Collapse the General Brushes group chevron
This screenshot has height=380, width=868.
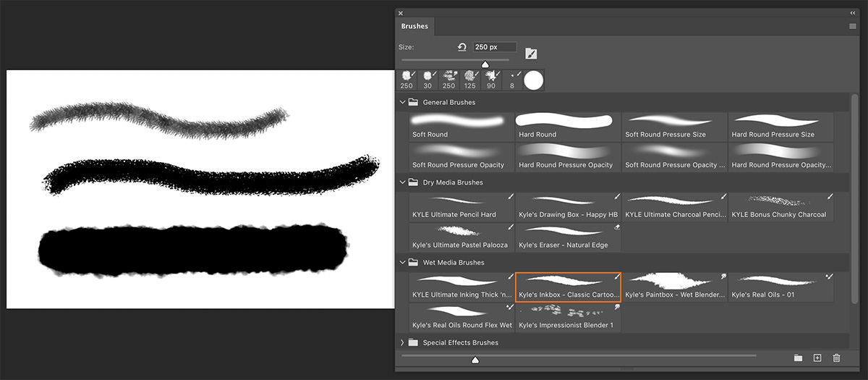(403, 103)
